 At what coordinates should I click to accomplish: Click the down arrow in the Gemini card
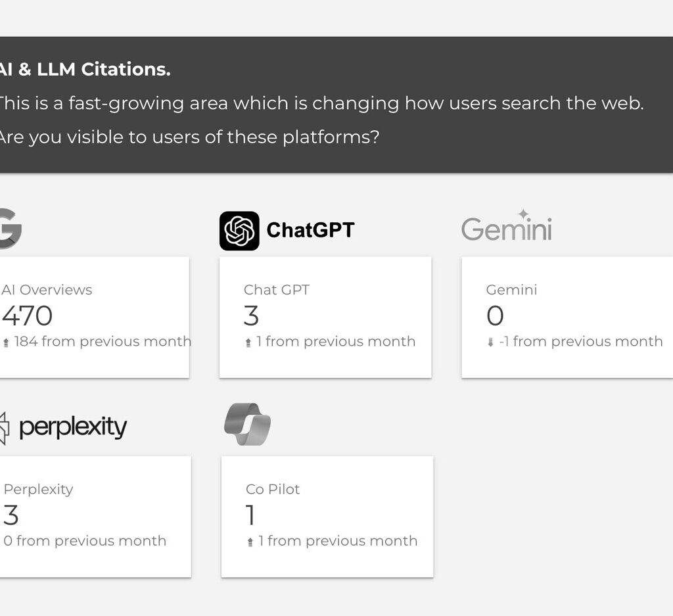point(490,343)
